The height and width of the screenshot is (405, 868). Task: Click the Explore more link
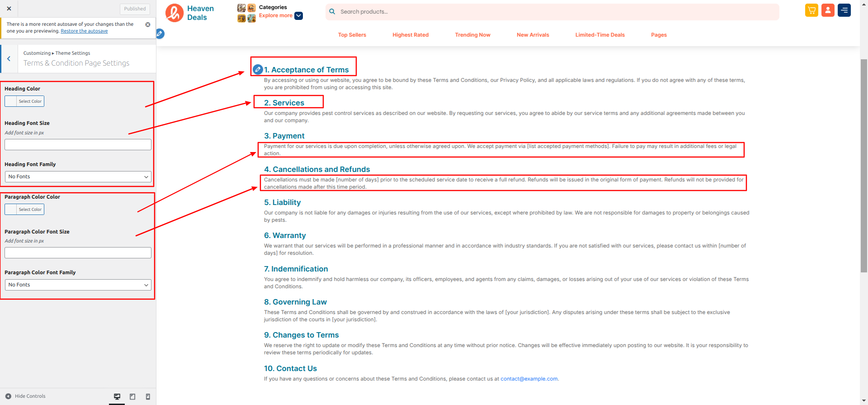(x=276, y=15)
